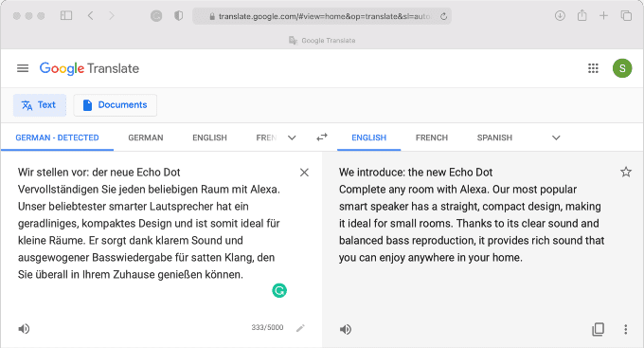Select Spanish as target language
This screenshot has width=644, height=348.
[x=494, y=137]
